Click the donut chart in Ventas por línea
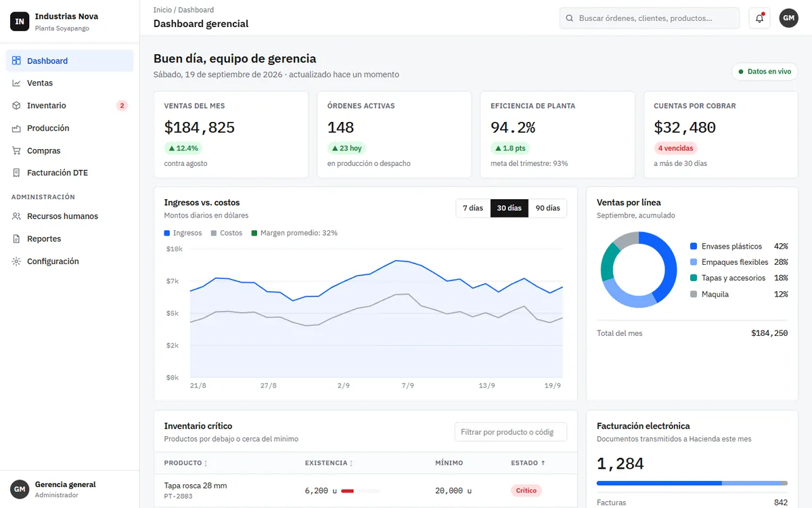This screenshot has height=508, width=812. tap(638, 270)
